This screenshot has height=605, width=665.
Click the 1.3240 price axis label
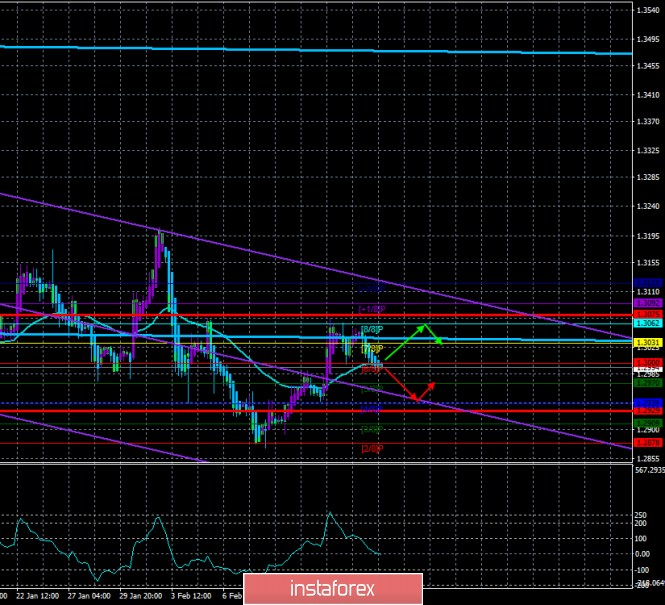648,206
